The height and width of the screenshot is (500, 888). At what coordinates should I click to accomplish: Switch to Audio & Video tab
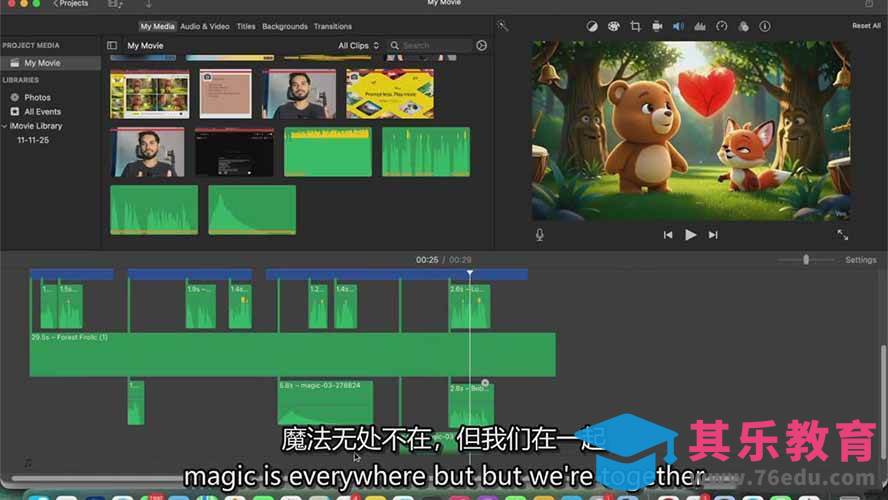pyautogui.click(x=204, y=26)
